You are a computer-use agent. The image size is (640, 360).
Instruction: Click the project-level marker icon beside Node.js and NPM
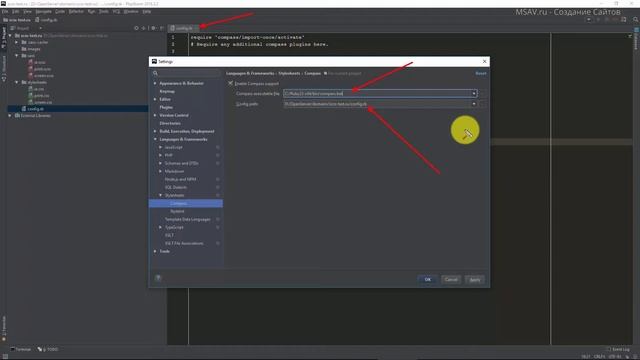pos(218,179)
